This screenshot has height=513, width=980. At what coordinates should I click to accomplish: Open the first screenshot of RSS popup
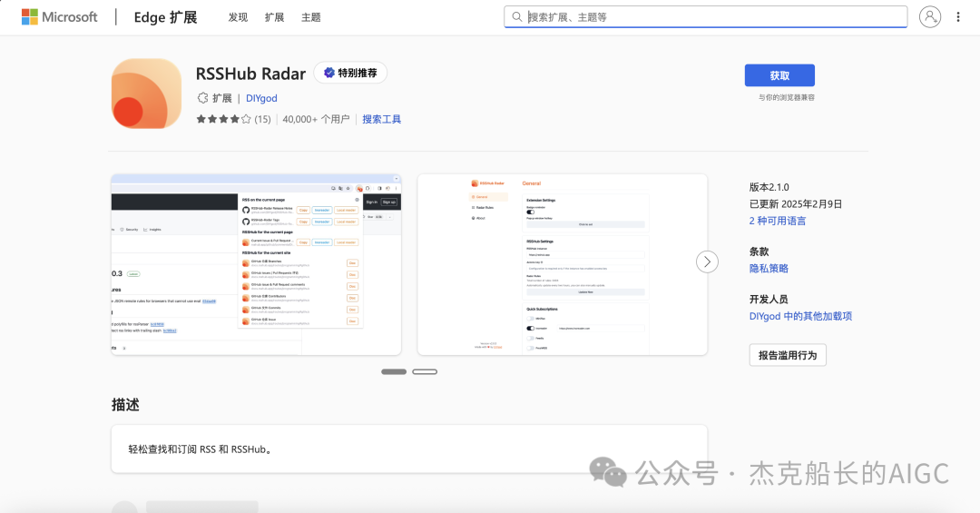(256, 264)
